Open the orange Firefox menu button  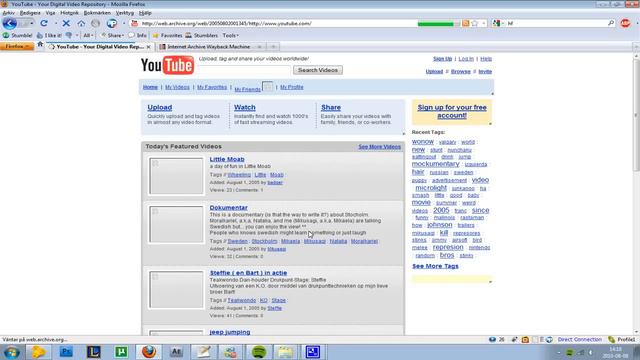(17, 47)
